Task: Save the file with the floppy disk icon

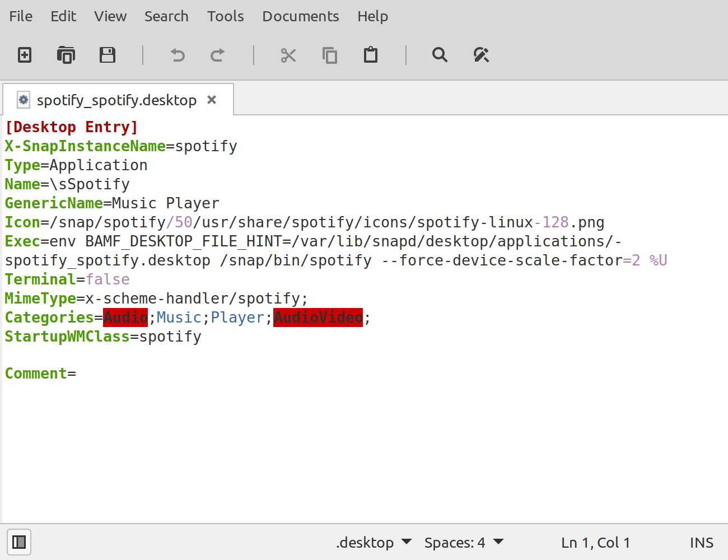Action: [108, 55]
